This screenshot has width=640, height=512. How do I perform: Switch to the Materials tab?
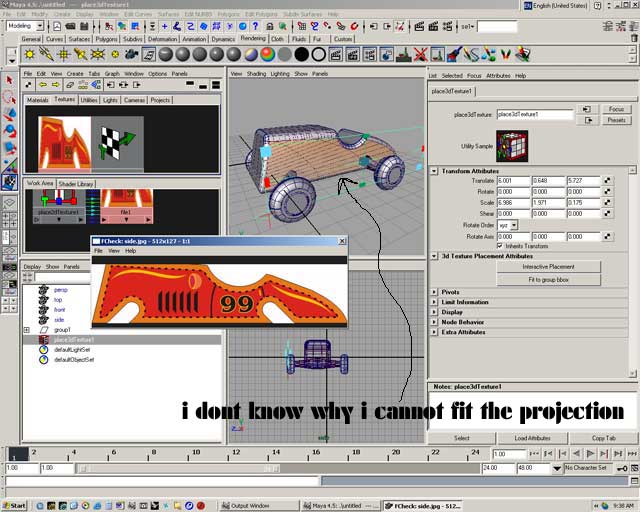[38, 100]
